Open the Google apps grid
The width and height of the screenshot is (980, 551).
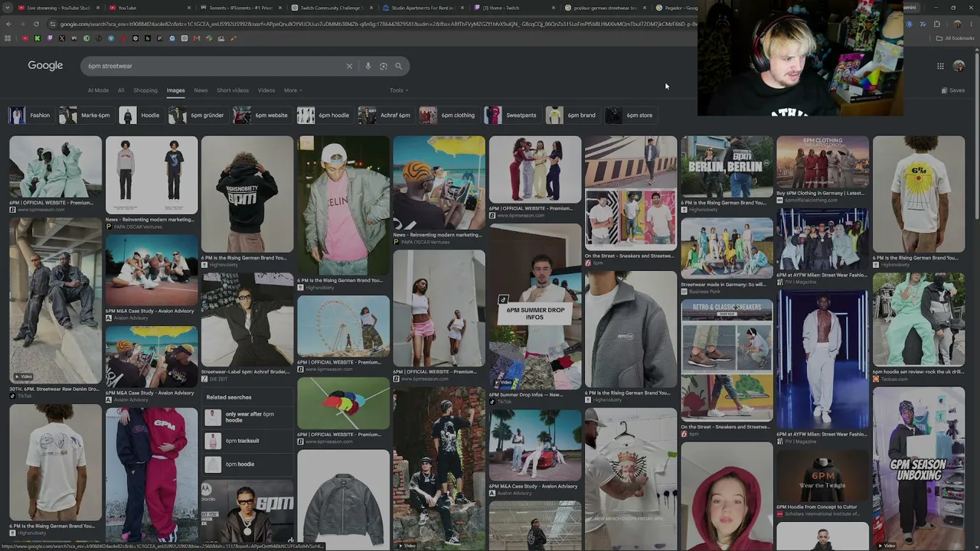(940, 66)
